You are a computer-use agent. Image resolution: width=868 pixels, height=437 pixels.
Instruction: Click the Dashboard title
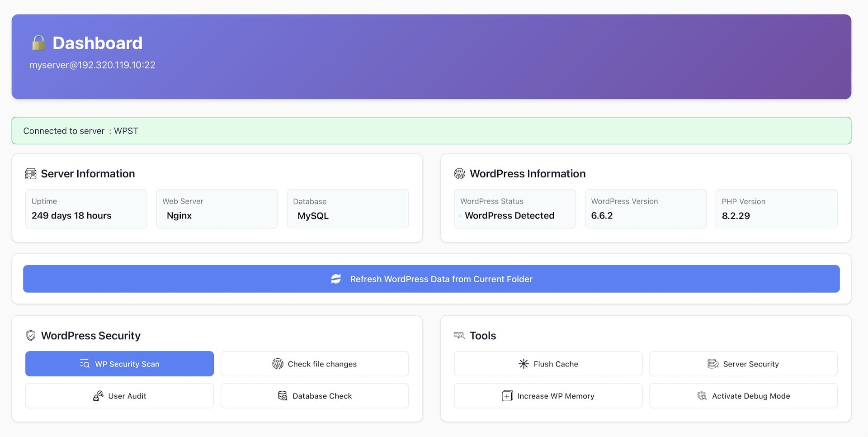(x=97, y=43)
